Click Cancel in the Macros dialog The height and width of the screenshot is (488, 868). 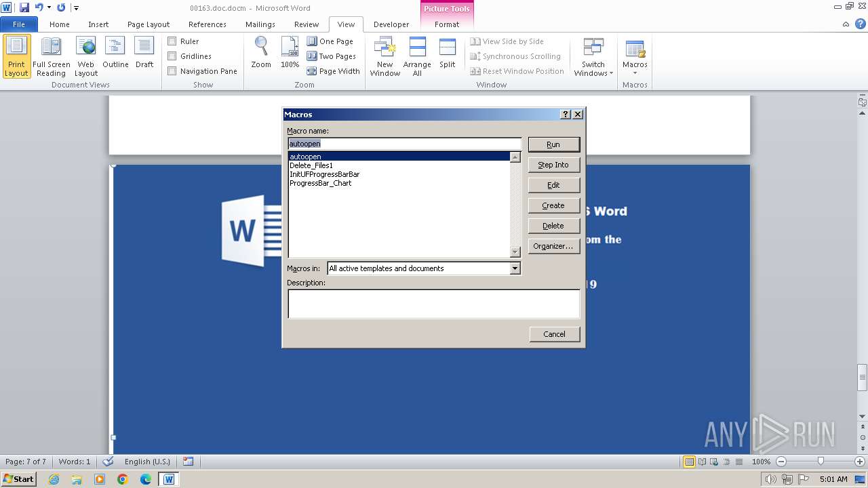(x=554, y=334)
